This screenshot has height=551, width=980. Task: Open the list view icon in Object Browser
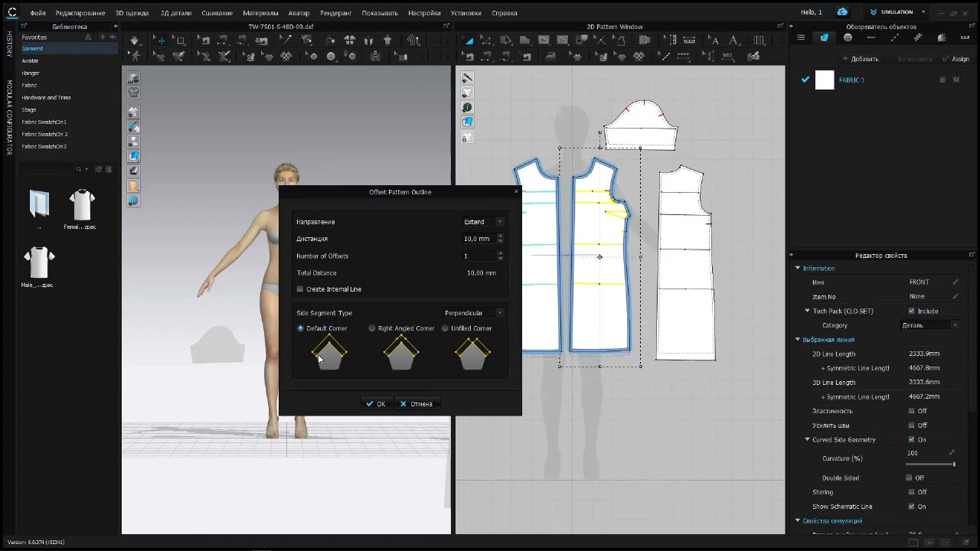[x=801, y=37]
